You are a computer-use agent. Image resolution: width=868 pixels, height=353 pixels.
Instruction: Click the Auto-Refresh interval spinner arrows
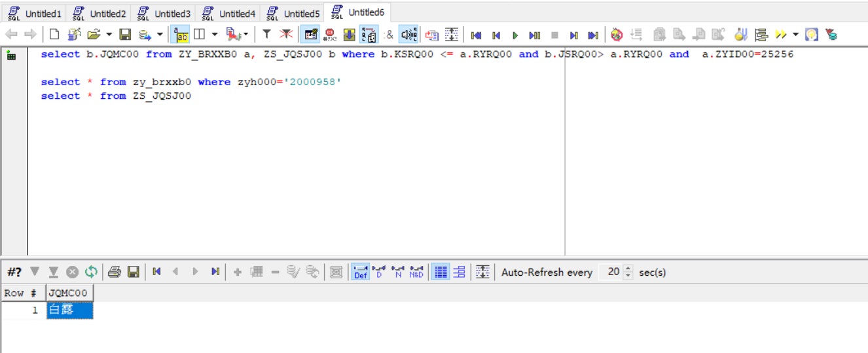pyautogui.click(x=628, y=272)
